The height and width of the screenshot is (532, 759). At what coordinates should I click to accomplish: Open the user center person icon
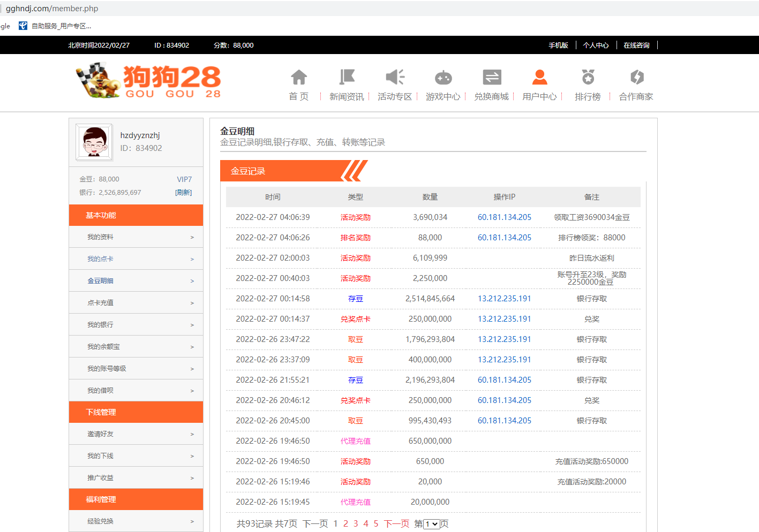pyautogui.click(x=539, y=78)
